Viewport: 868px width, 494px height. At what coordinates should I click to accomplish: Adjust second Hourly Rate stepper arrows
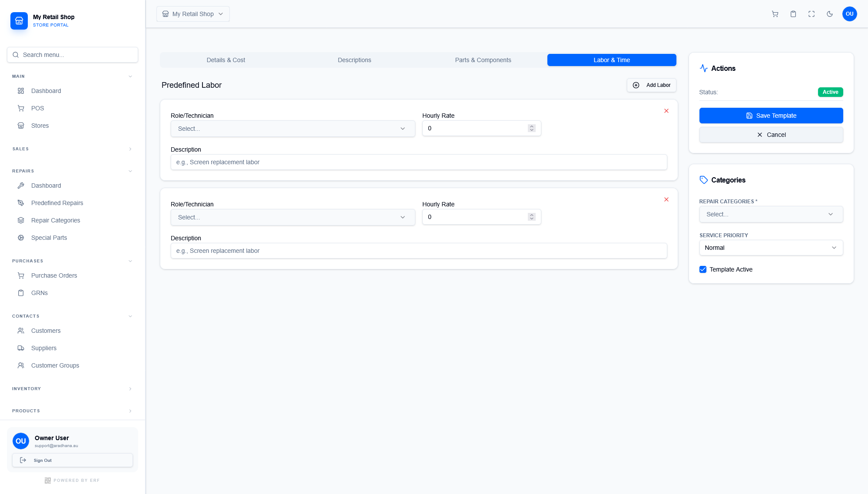pos(532,217)
